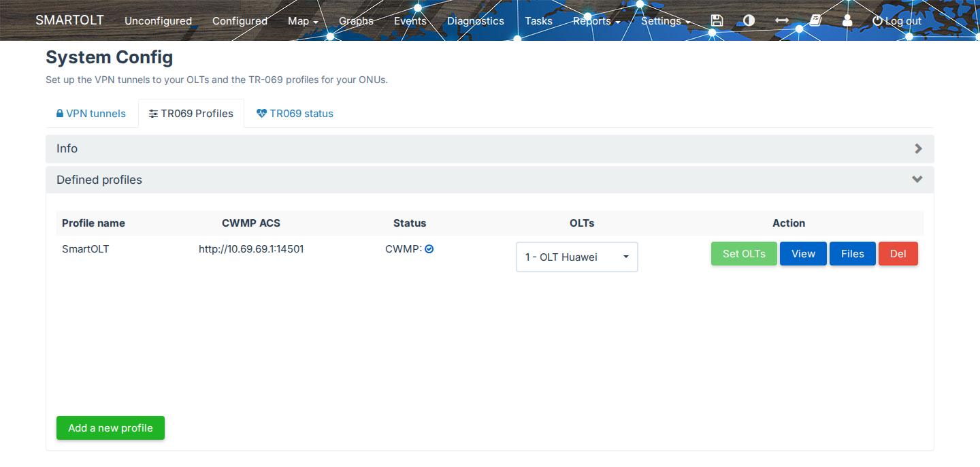
Task: Click the Set OLTs button
Action: coord(744,254)
